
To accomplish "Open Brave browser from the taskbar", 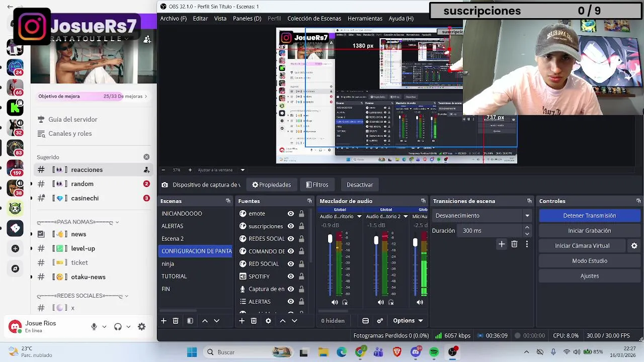I will click(397, 352).
